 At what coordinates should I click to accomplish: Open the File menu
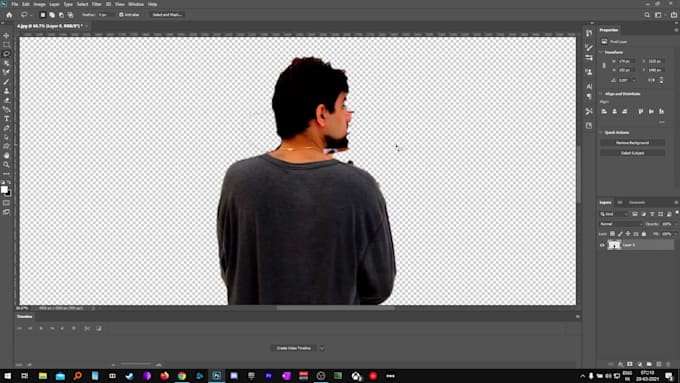click(15, 4)
